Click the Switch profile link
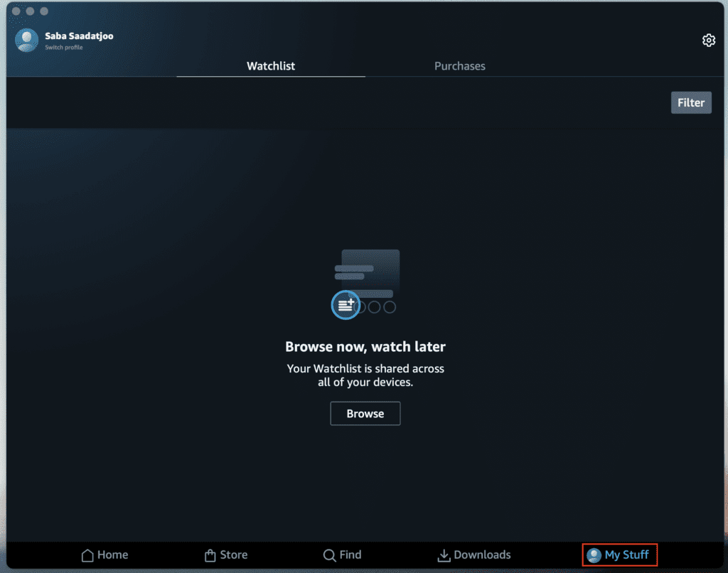The height and width of the screenshot is (573, 728). 63,48
